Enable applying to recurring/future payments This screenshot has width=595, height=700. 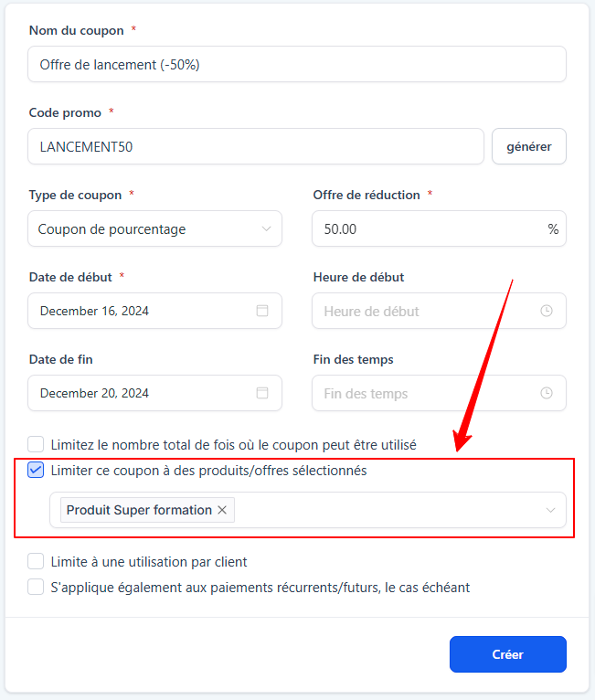click(36, 588)
